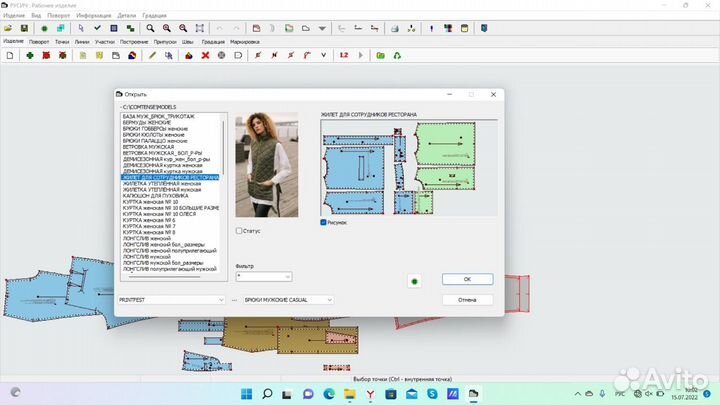This screenshot has height=405, width=720.
Task: Click the printer icon in top toolbar
Action: [394, 28]
